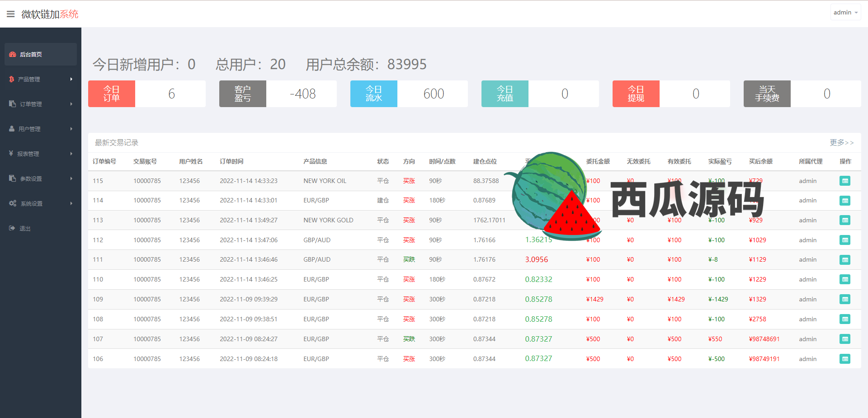Click 退出 to log out
Viewport: 868px width, 418px height.
[25, 229]
